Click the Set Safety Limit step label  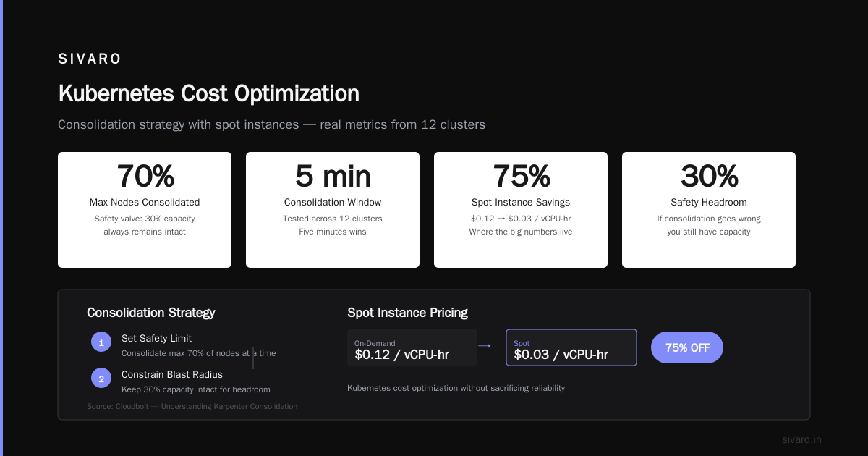(x=156, y=338)
